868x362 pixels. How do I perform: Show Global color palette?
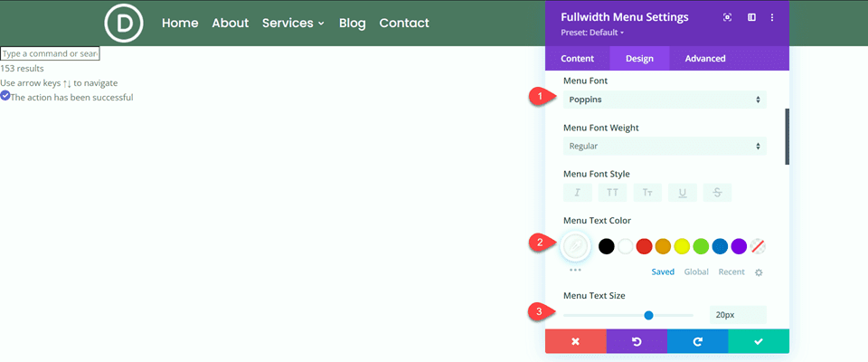pos(696,271)
